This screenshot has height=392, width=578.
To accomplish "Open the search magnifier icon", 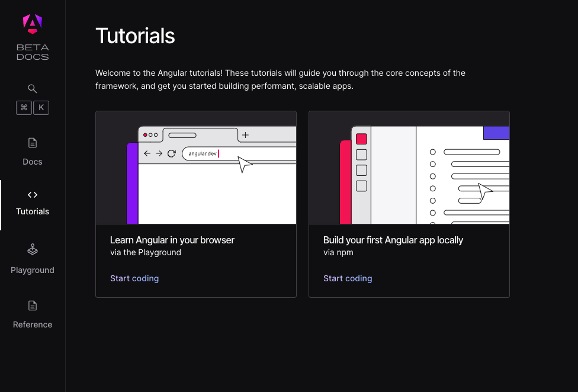I will [x=32, y=88].
